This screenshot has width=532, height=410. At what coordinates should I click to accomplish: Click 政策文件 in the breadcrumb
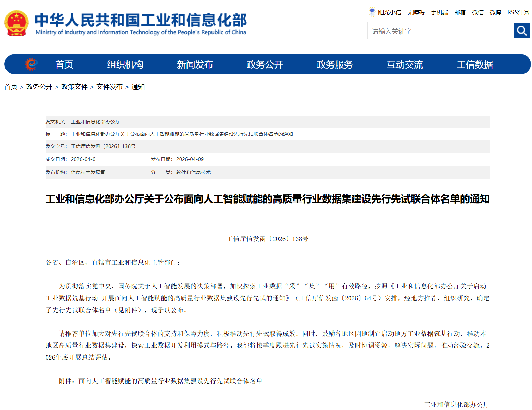pyautogui.click(x=74, y=87)
